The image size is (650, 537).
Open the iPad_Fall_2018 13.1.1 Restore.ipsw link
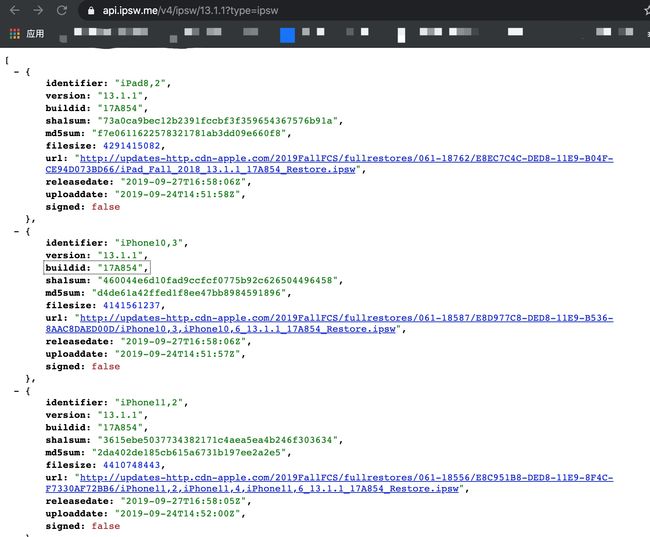[x=329, y=164]
